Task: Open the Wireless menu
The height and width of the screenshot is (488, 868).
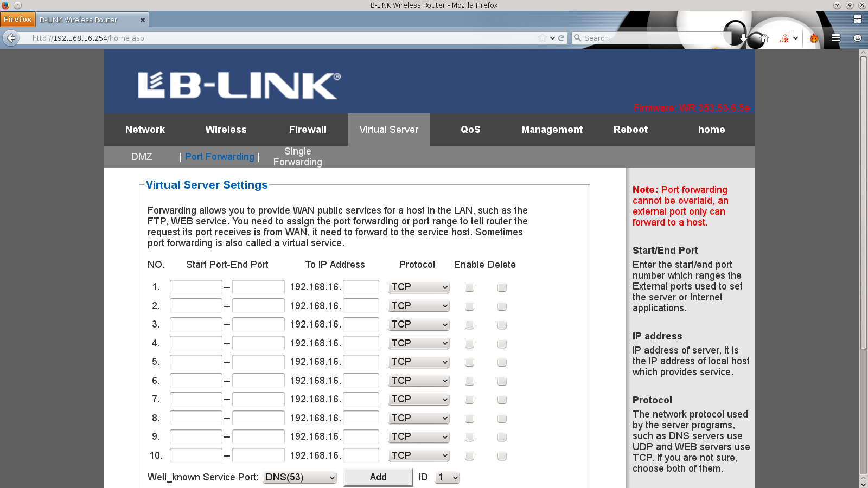Action: click(x=226, y=130)
